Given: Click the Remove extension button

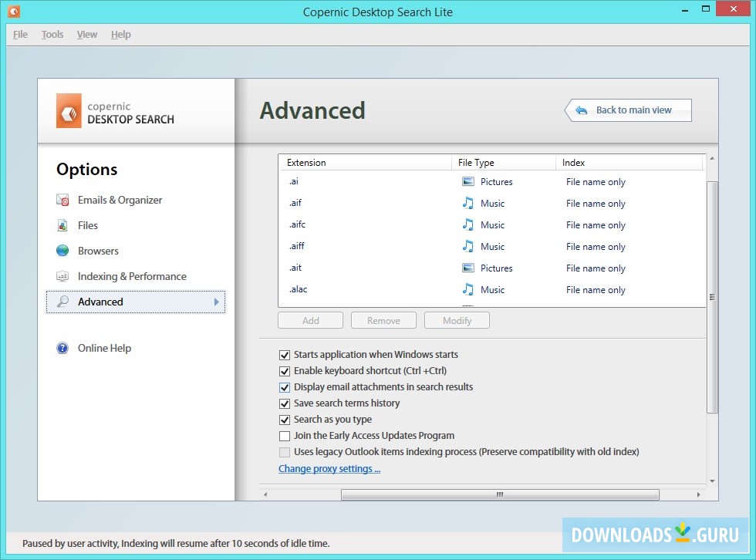Looking at the screenshot, I should point(384,320).
